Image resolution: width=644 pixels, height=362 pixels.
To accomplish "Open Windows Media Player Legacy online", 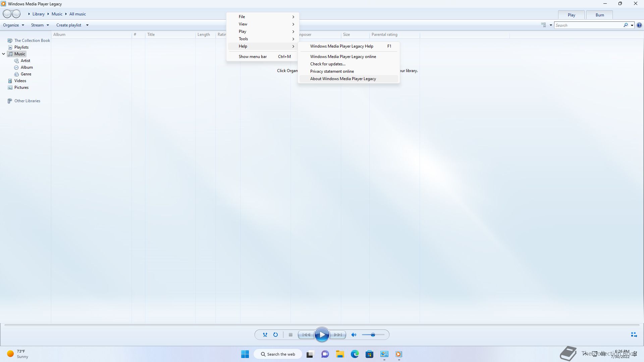I will click(x=349, y=57).
